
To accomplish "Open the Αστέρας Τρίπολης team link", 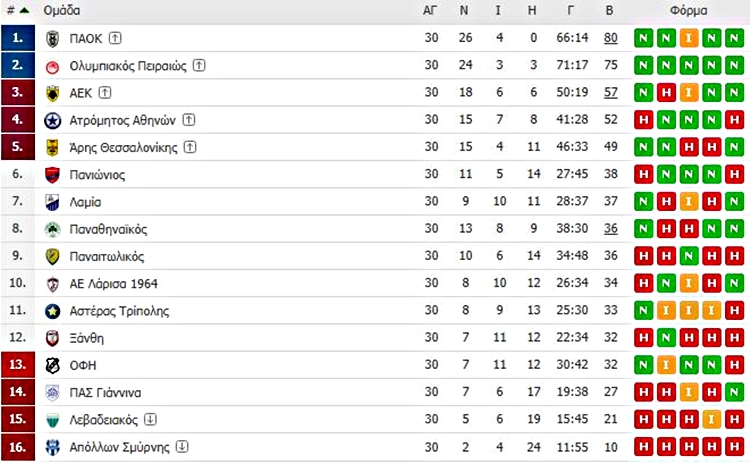I will point(120,311).
